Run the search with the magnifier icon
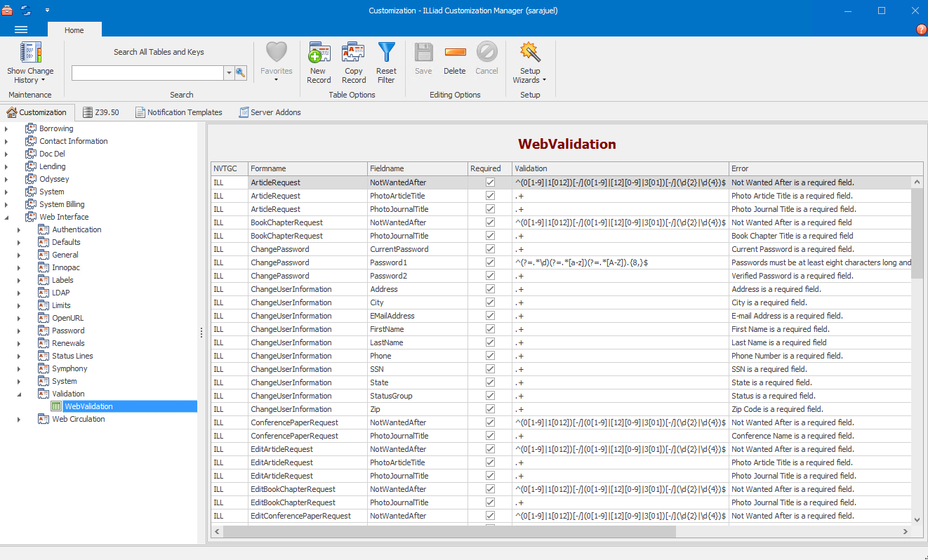This screenshot has height=560, width=928. (x=240, y=72)
